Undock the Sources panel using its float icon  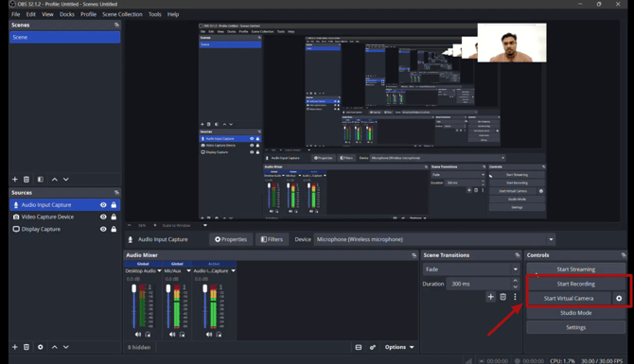pyautogui.click(x=116, y=193)
